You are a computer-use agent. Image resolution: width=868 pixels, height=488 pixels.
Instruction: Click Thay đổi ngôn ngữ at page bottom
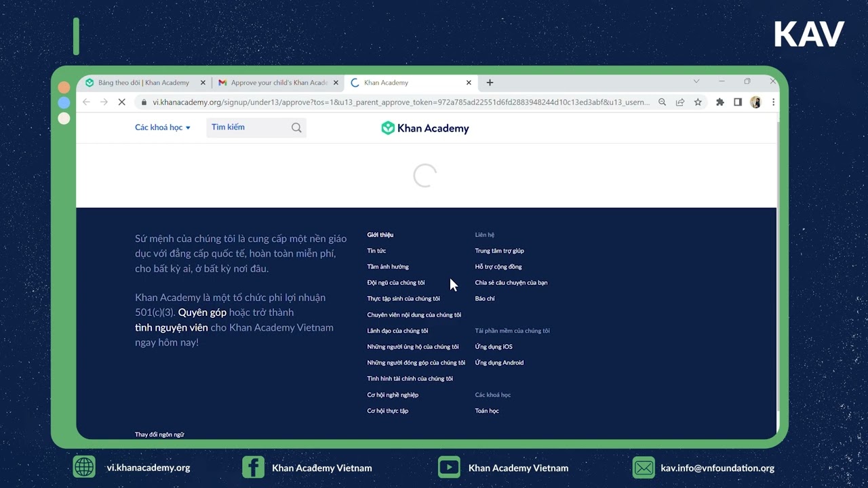pos(159,434)
